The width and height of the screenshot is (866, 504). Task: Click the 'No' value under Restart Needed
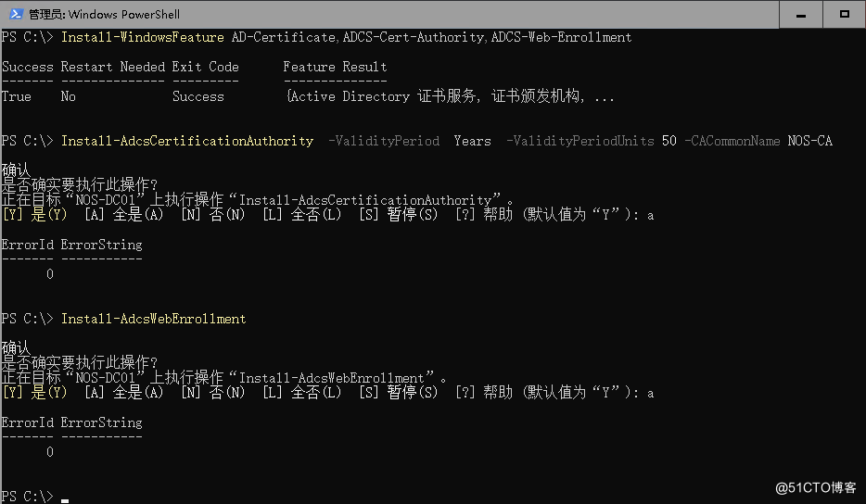[68, 96]
